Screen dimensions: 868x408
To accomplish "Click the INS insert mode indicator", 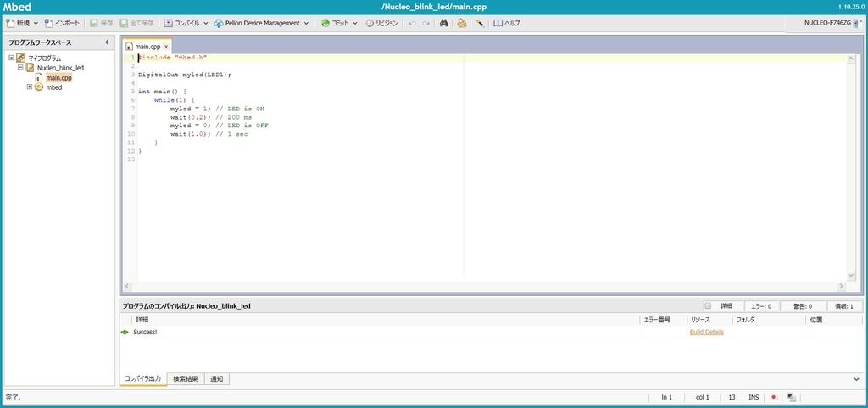I will [x=754, y=398].
